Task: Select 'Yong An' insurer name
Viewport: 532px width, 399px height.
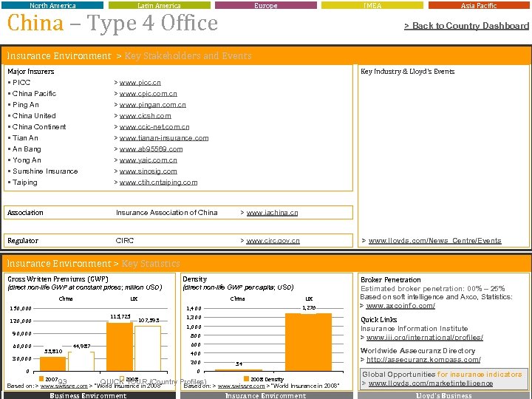Action: click(27, 160)
